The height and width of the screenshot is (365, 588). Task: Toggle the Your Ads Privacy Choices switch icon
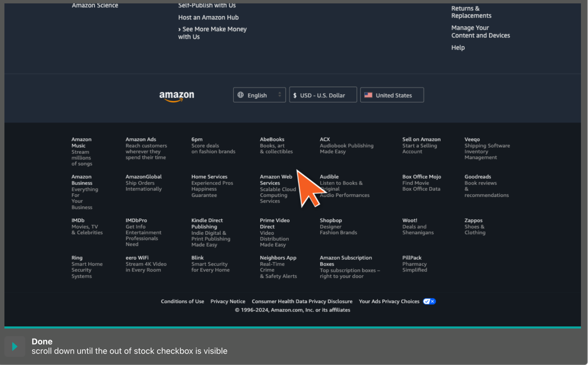coord(429,301)
